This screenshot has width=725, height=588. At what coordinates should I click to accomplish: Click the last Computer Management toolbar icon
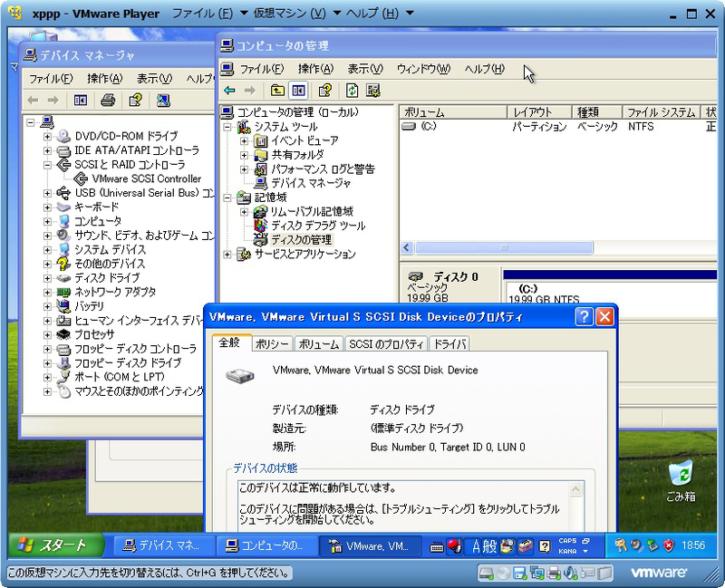click(x=372, y=90)
